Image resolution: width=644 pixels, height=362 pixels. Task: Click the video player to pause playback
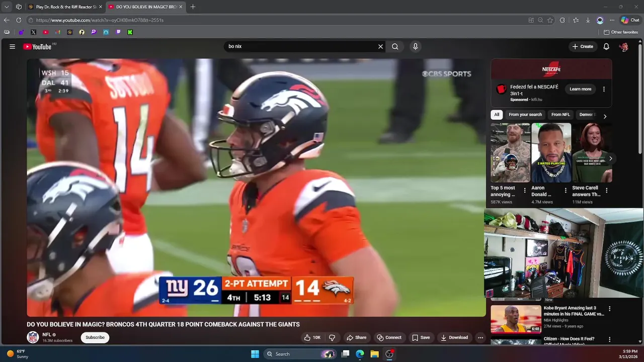click(256, 188)
